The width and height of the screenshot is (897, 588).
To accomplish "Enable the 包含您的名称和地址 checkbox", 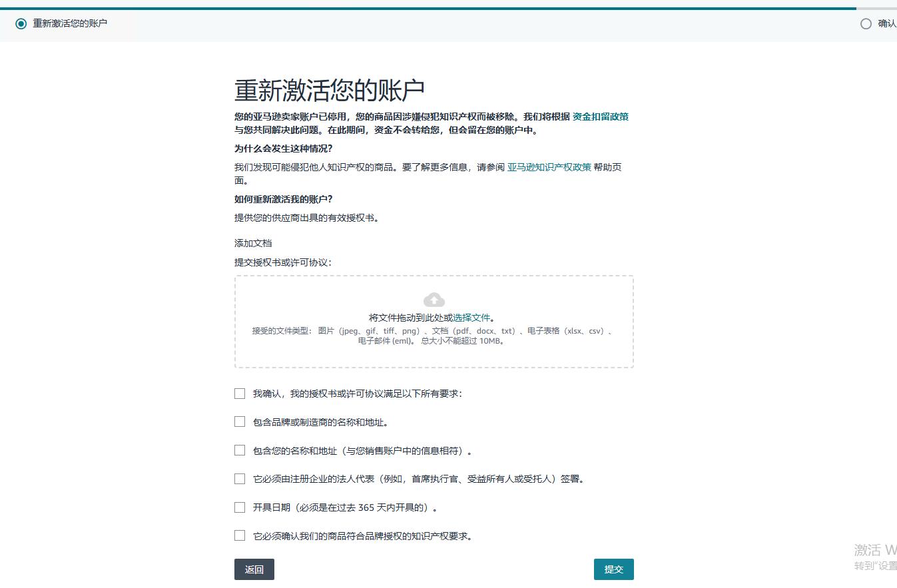I will tap(240, 451).
